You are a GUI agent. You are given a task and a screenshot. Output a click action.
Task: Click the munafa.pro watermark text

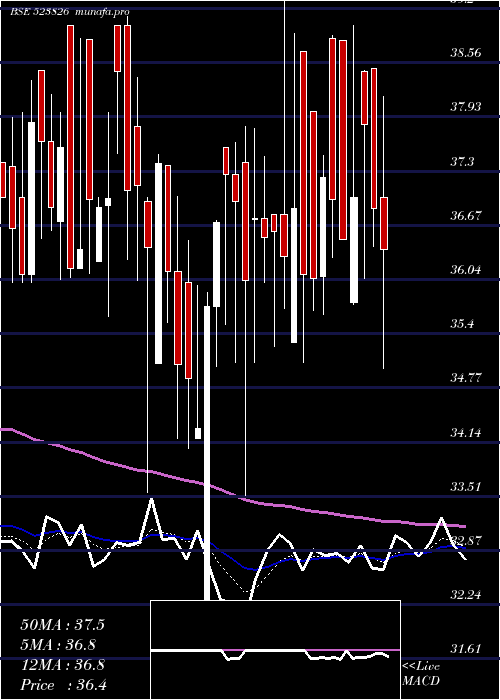pyautogui.click(x=103, y=12)
